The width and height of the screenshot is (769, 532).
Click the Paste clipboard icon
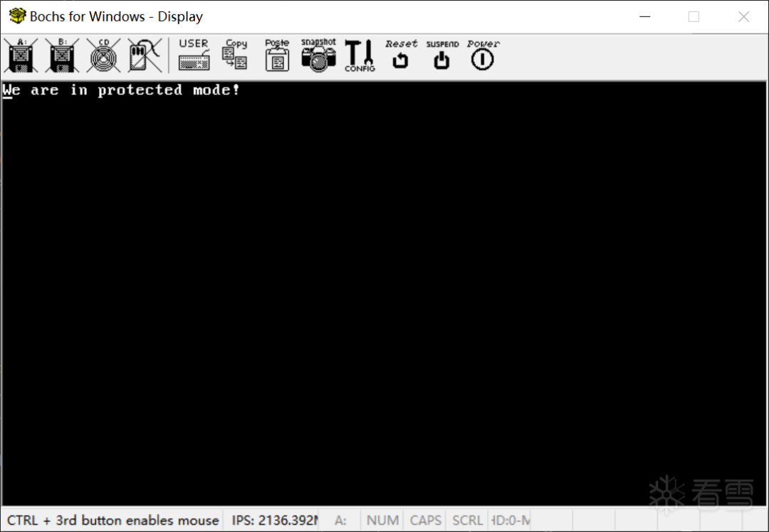coord(277,56)
